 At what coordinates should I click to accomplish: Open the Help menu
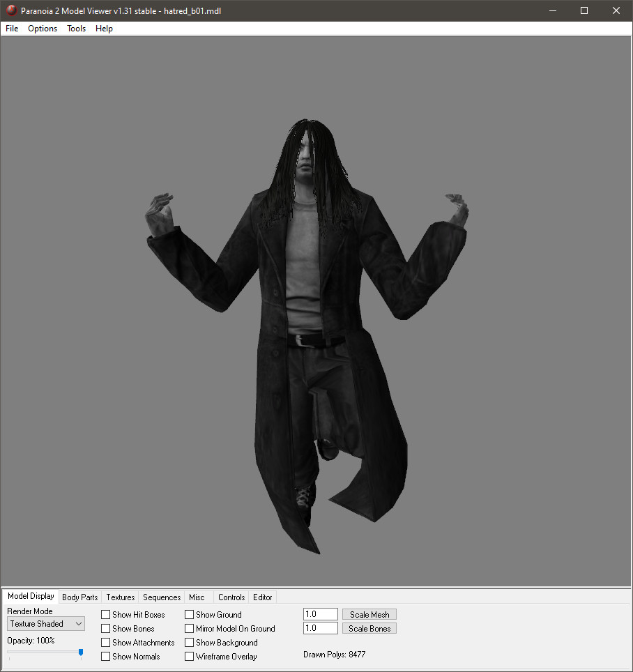pos(104,29)
